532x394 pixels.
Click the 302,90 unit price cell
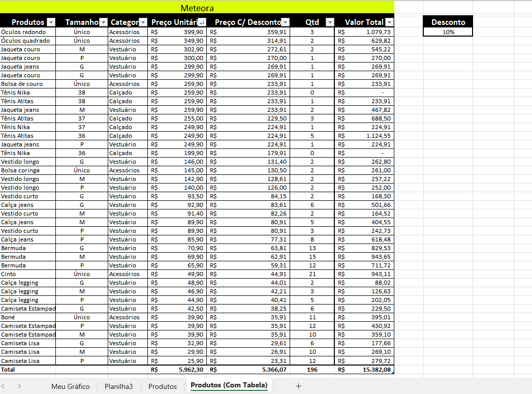coord(177,49)
